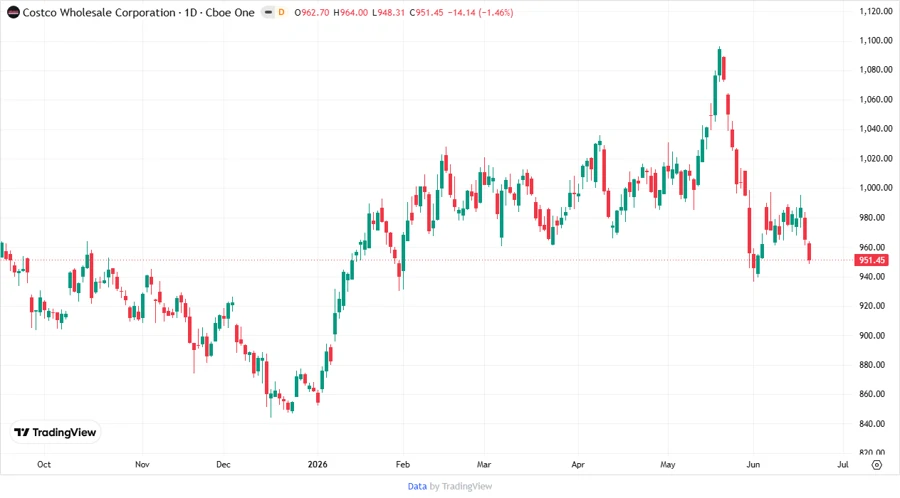Click the current price label 951.45 on the price axis
The width and height of the screenshot is (900, 498).
(871, 260)
